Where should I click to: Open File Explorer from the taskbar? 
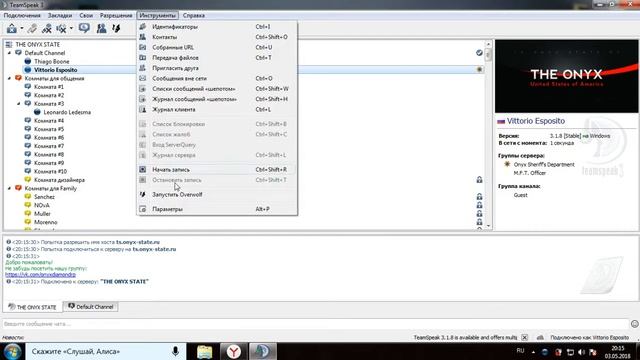pos(204,351)
